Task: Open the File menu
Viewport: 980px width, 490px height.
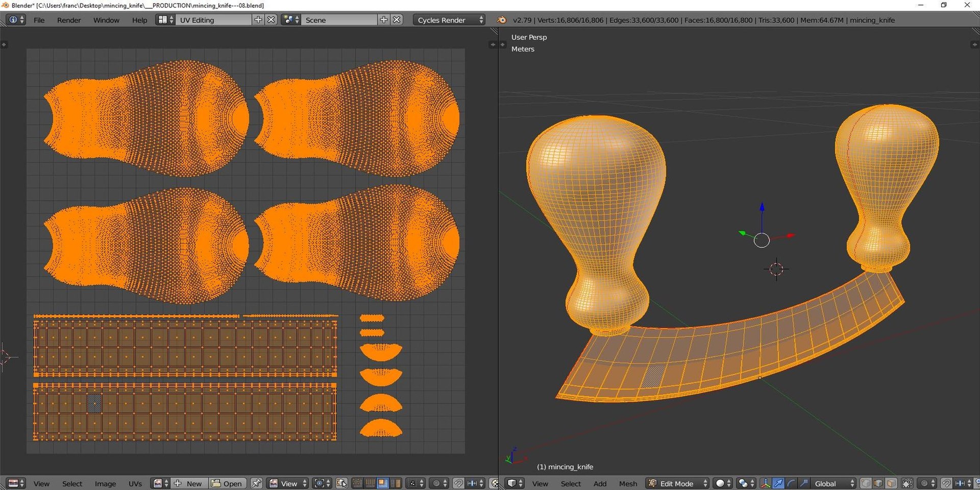Action: [39, 20]
